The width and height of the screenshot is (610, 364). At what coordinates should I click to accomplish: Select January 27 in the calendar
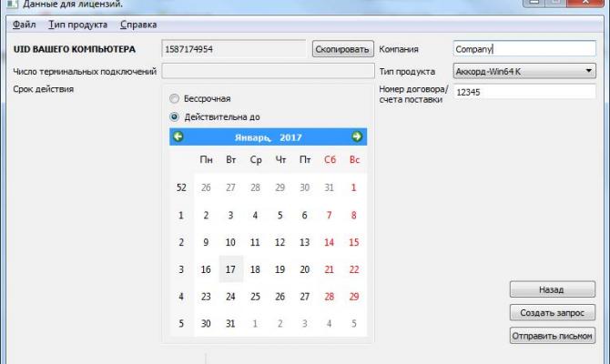pyautogui.click(x=305, y=297)
